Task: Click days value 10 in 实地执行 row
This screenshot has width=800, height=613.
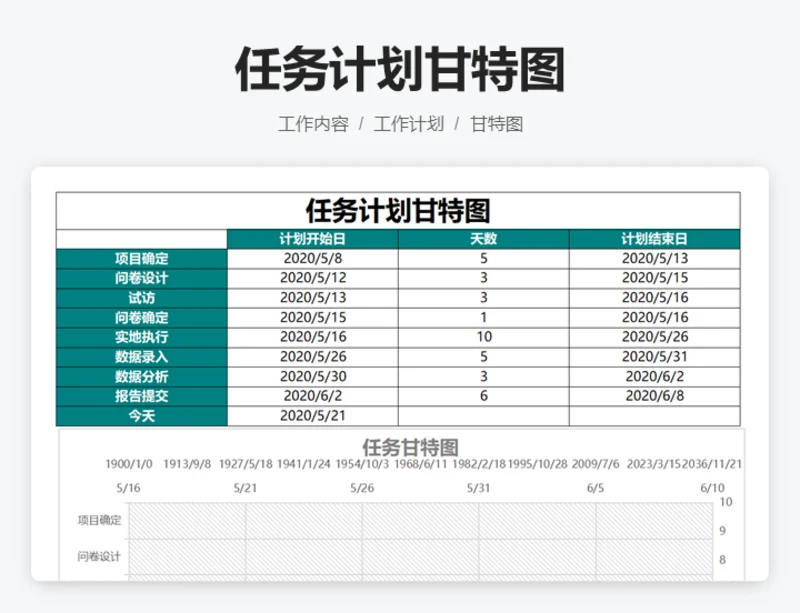Action: click(484, 337)
